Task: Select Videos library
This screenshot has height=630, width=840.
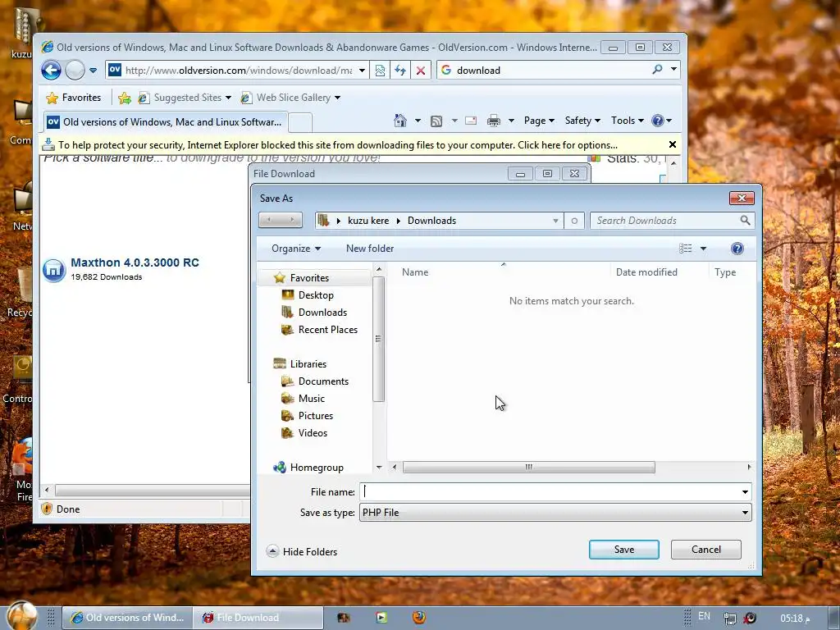Action: pyautogui.click(x=313, y=433)
